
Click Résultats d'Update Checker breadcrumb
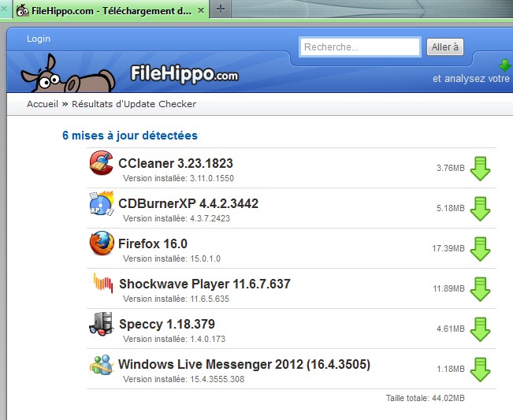click(134, 104)
